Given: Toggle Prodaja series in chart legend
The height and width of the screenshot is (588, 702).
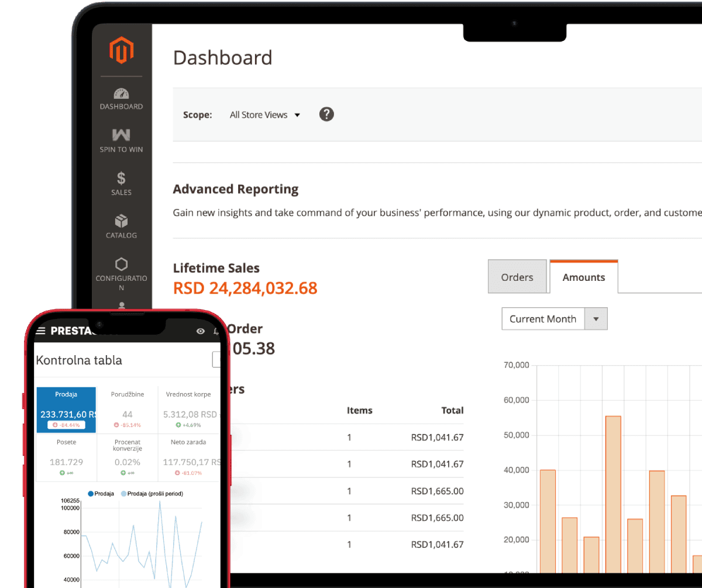Looking at the screenshot, I should (101, 494).
